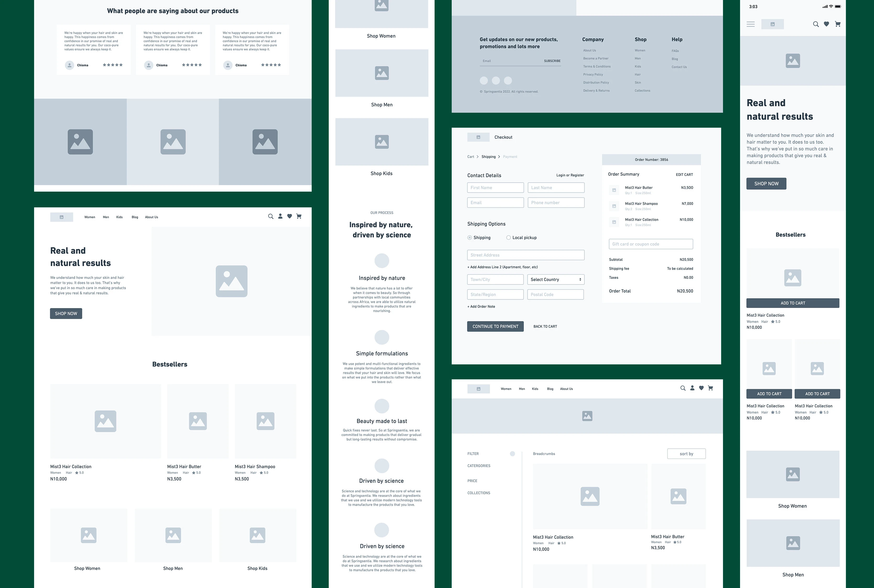The height and width of the screenshot is (588, 874).
Task: Select the Local pickup radio option
Action: pyautogui.click(x=508, y=237)
